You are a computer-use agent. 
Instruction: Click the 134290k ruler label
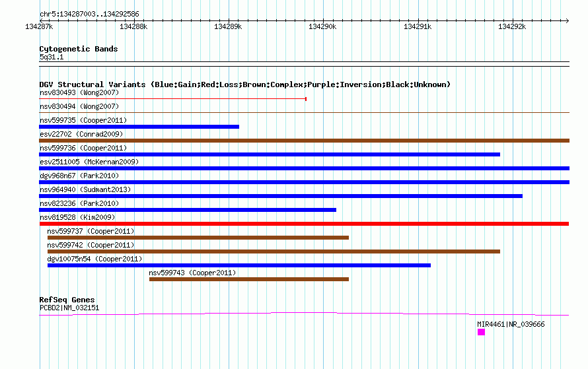(x=322, y=26)
